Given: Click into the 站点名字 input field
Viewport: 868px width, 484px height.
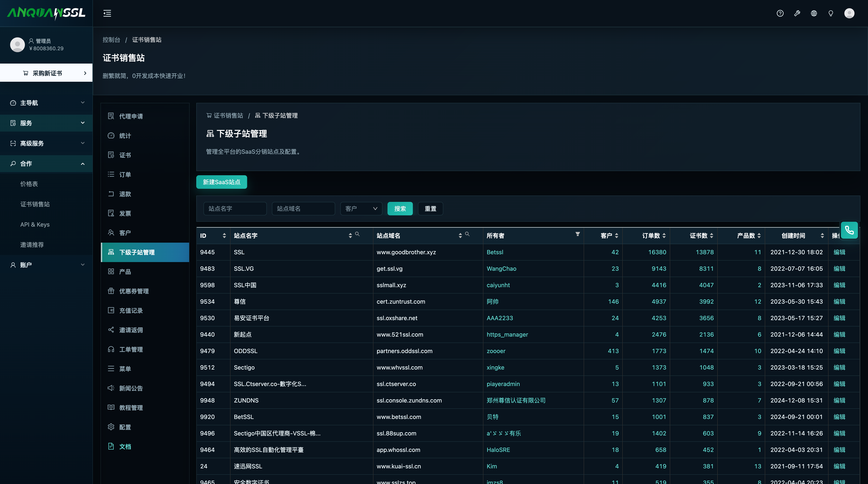Looking at the screenshot, I should tap(235, 209).
